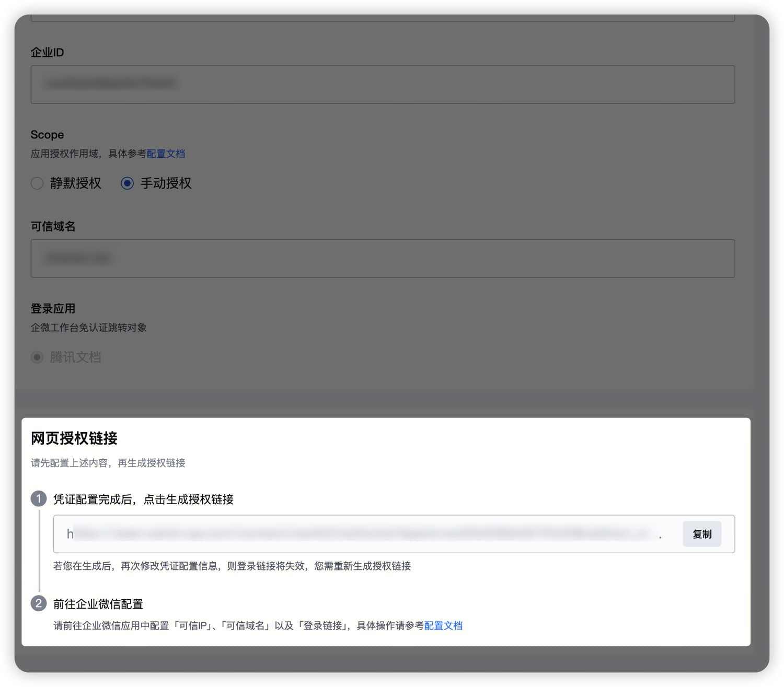784x687 pixels.
Task: Select the 手动授权 radio button
Action: (127, 183)
